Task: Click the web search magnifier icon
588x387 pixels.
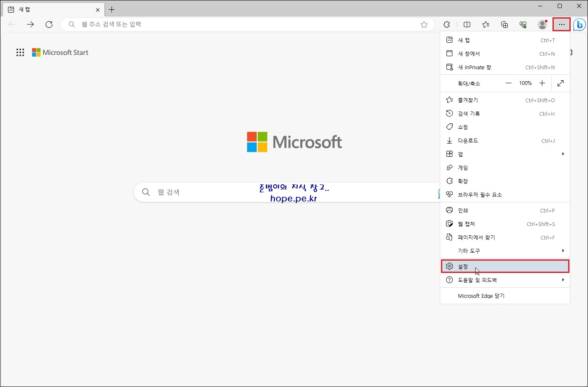Action: pos(146,192)
